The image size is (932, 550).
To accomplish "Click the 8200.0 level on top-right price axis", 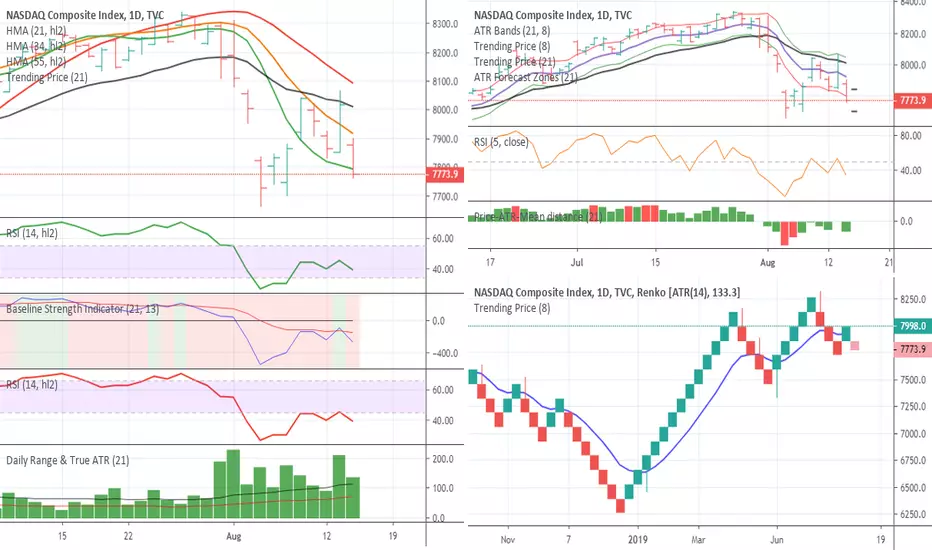I will 912,34.
